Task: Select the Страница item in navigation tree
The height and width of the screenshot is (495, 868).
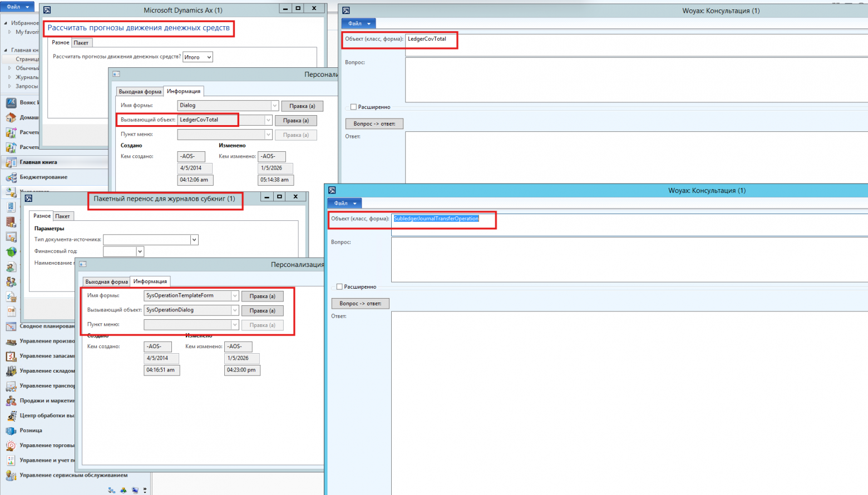Action: (x=27, y=59)
